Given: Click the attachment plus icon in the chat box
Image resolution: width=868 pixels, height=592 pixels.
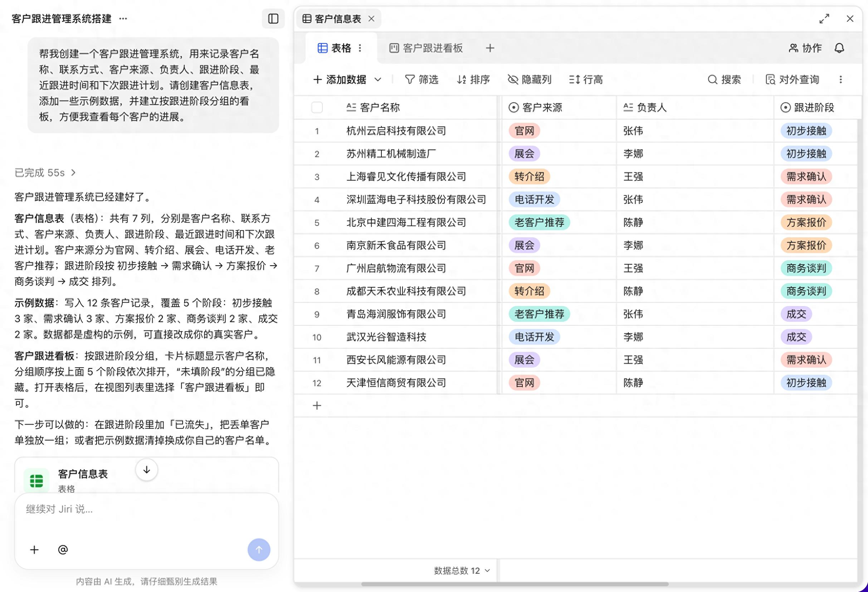Looking at the screenshot, I should 34,550.
